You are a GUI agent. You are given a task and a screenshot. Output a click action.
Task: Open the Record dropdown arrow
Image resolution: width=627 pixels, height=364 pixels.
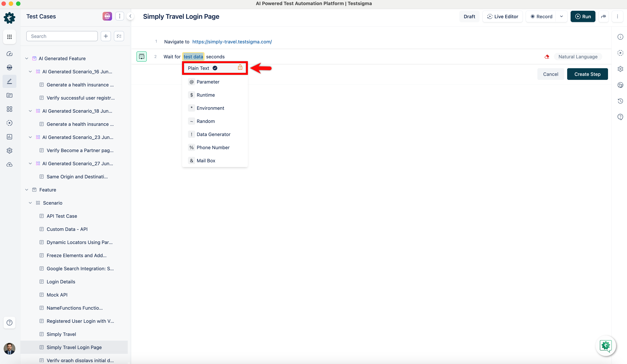point(561,16)
